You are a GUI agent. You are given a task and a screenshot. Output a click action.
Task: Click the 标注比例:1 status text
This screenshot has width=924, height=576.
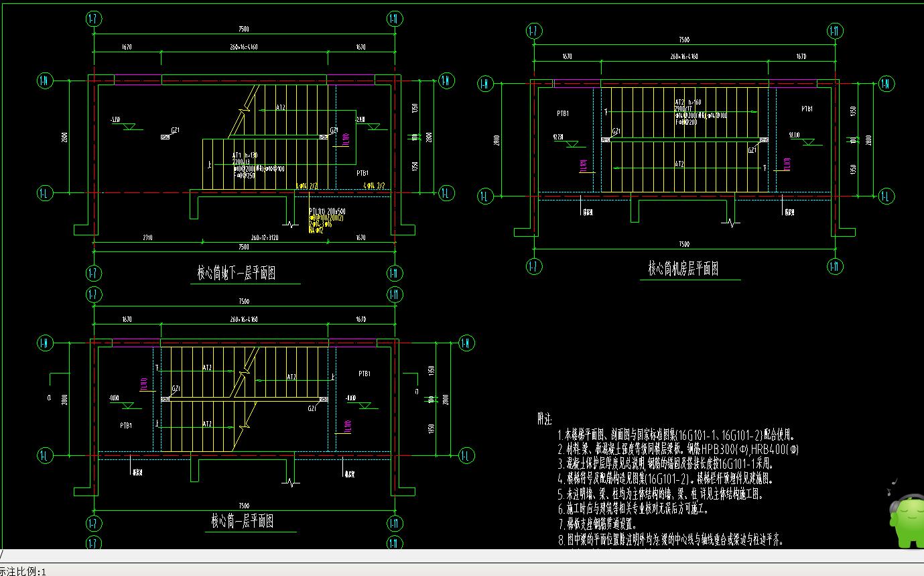click(x=23, y=571)
